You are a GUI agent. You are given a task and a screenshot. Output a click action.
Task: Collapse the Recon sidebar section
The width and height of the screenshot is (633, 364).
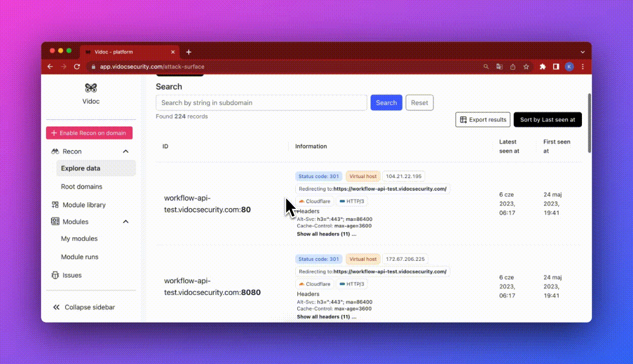[126, 152]
